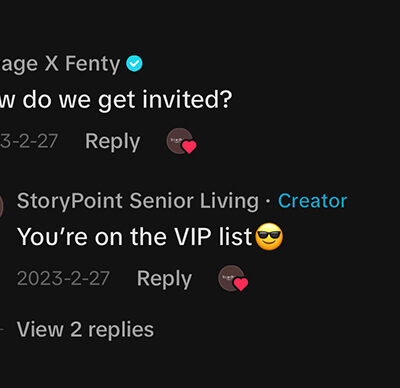The width and height of the screenshot is (400, 388).
Task: Reply to the StoryPoint Senior Living comment
Action: coord(164,279)
